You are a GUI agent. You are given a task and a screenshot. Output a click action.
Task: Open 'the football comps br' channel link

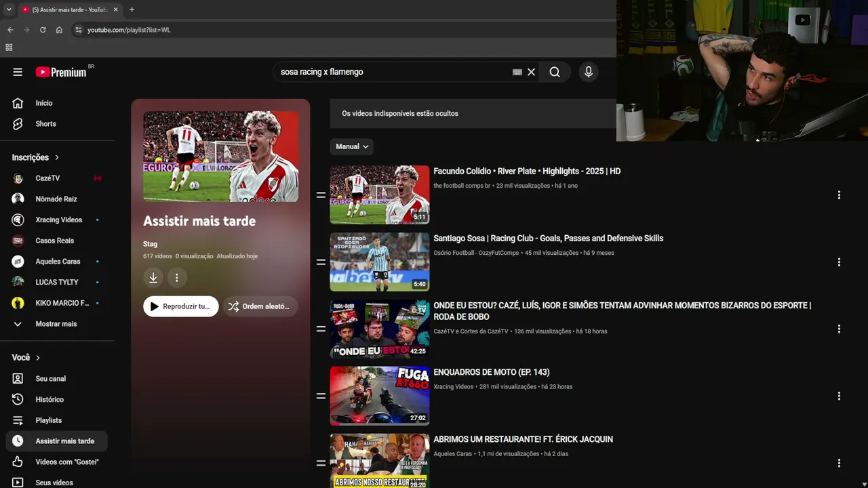click(x=462, y=186)
